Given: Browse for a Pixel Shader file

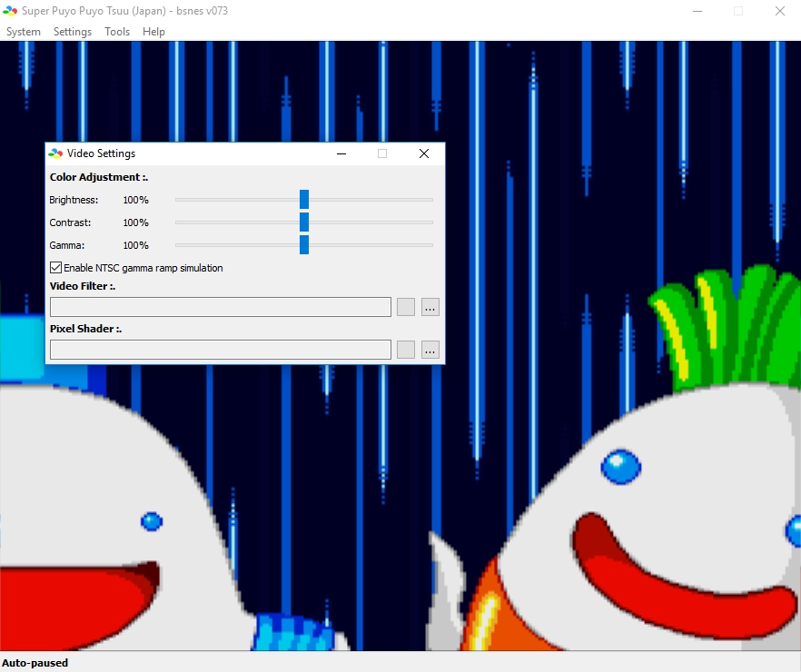Looking at the screenshot, I should [x=430, y=350].
